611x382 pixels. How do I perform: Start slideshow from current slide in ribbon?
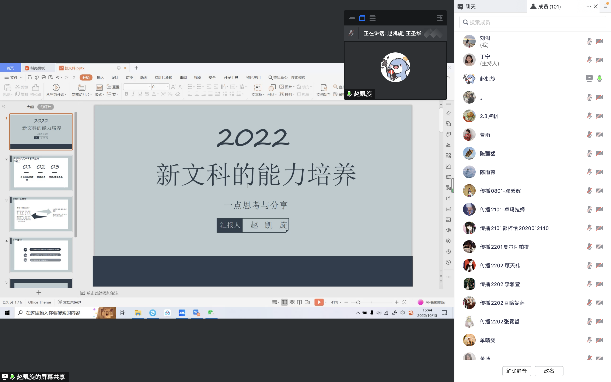click(x=56, y=89)
